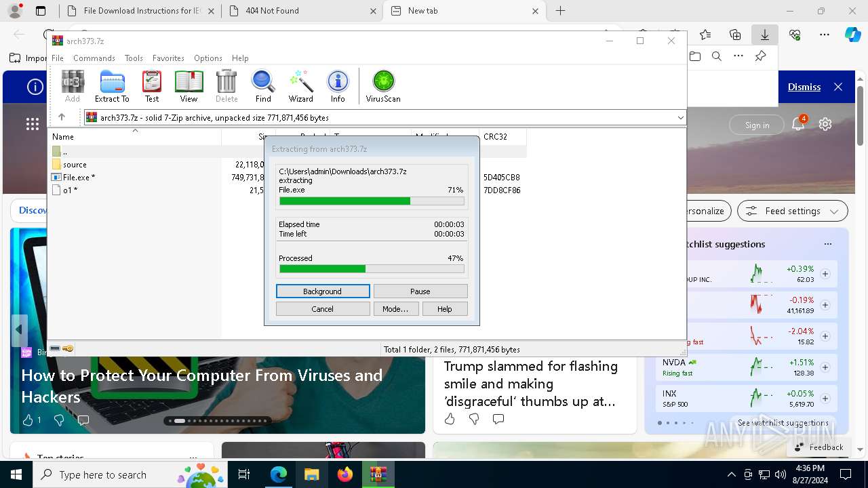
Task: Click the Extract To toolbar icon
Action: (x=112, y=86)
